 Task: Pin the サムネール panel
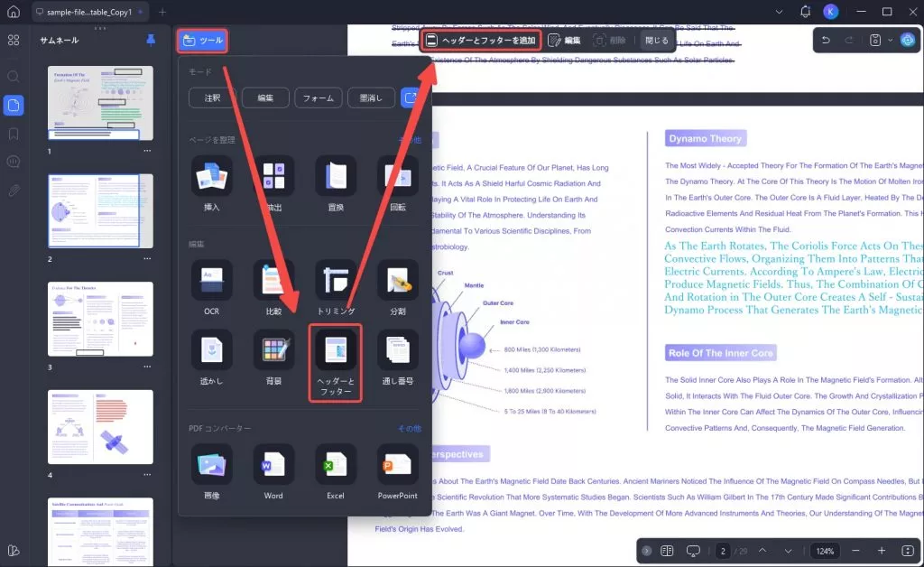click(x=151, y=40)
